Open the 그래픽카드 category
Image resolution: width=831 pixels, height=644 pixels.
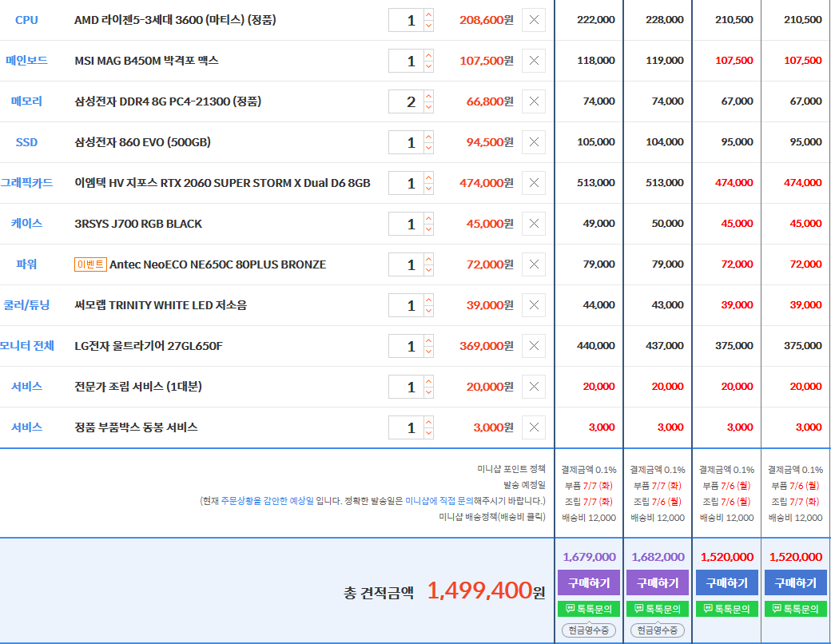tap(27, 183)
